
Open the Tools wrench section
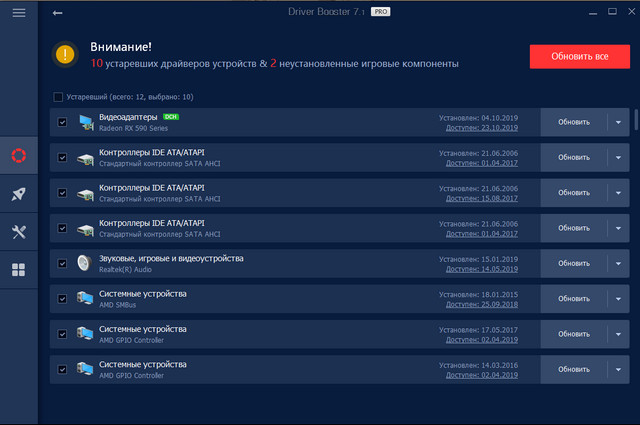pyautogui.click(x=19, y=232)
